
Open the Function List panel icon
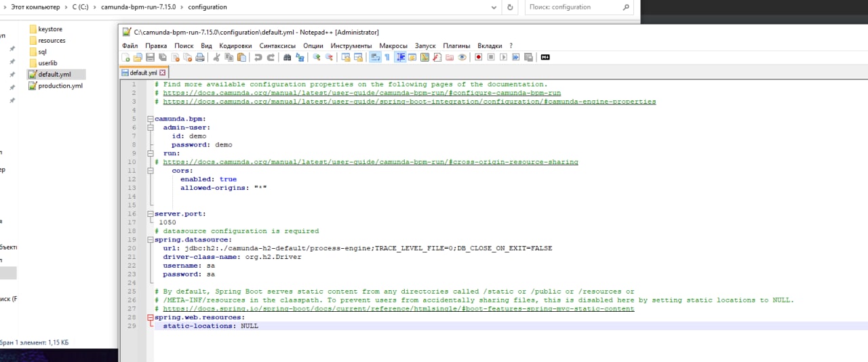point(437,58)
